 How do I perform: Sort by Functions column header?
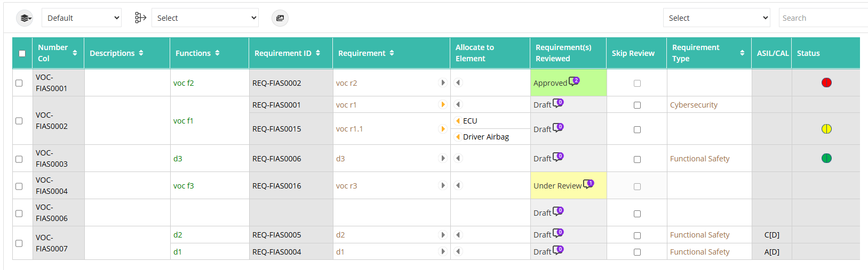(197, 53)
